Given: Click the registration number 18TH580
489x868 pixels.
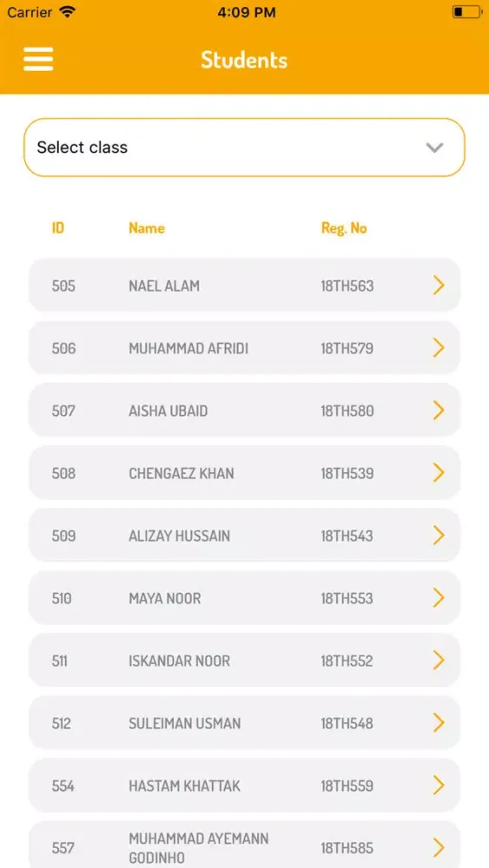Looking at the screenshot, I should click(x=347, y=411).
